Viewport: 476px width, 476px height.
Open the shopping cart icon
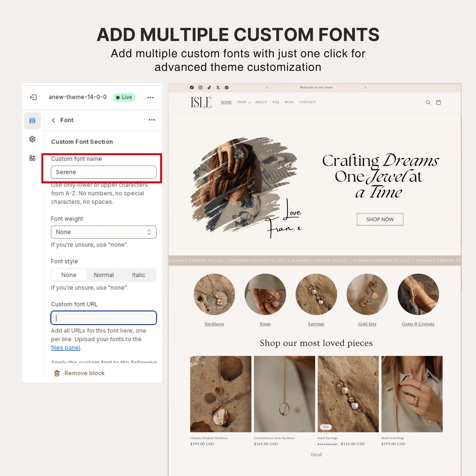pos(438,102)
